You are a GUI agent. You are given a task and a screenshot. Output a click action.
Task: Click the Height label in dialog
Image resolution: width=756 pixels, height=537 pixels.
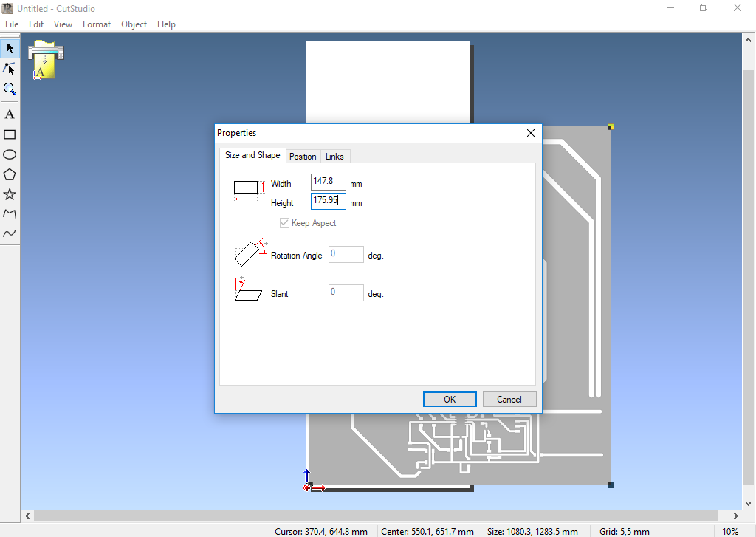pyautogui.click(x=282, y=203)
